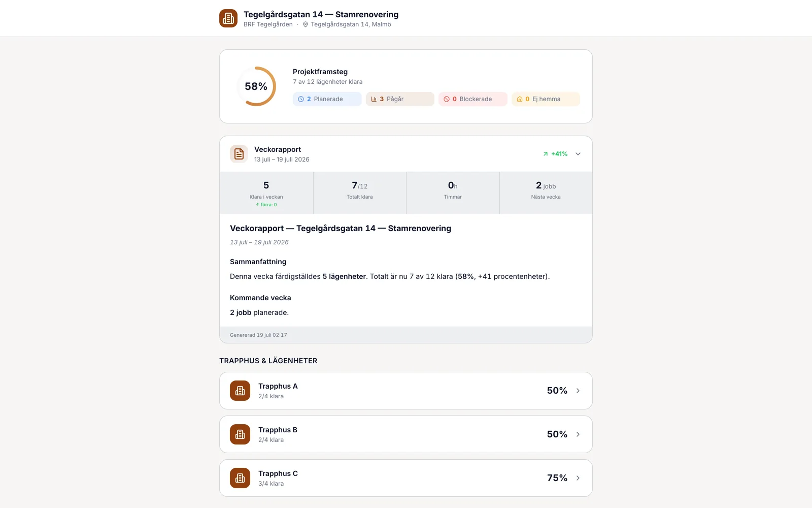Screen dimensions: 812x508
Task: Filter by 0 Blockerade status chip
Action: (x=473, y=99)
